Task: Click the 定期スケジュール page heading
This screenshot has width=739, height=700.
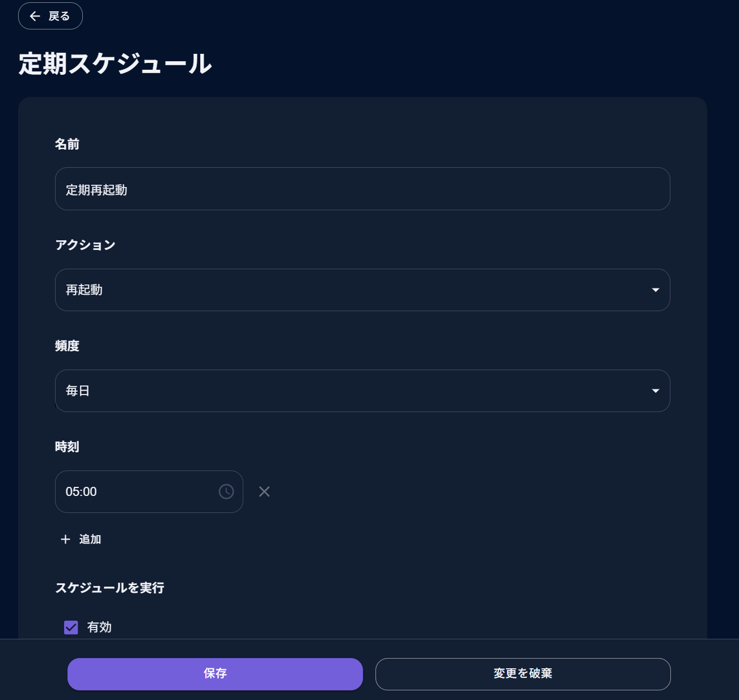Action: (x=115, y=63)
